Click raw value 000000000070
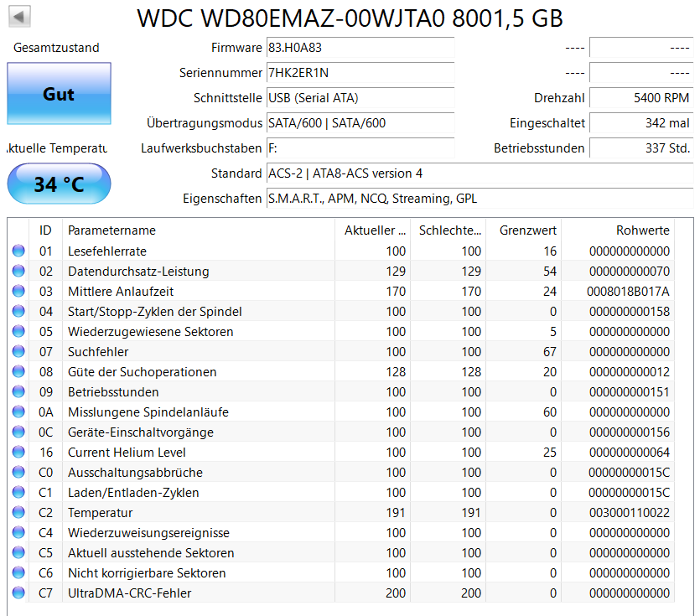This screenshot has width=700, height=616. pyautogui.click(x=630, y=271)
